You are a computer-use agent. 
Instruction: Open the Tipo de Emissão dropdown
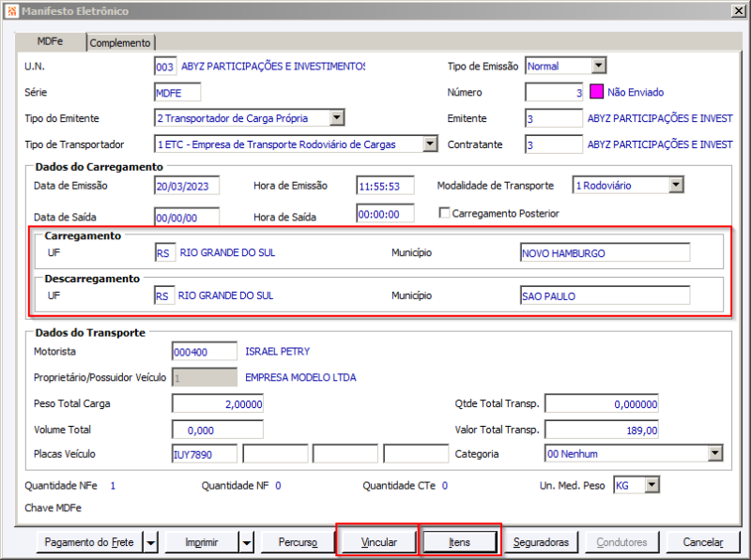(x=599, y=66)
